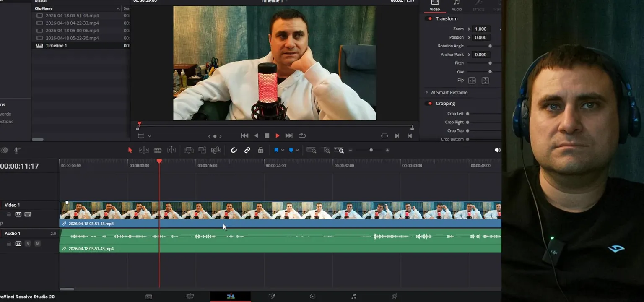Adjust the Crop Left slider
The width and height of the screenshot is (644, 302).
(x=467, y=114)
